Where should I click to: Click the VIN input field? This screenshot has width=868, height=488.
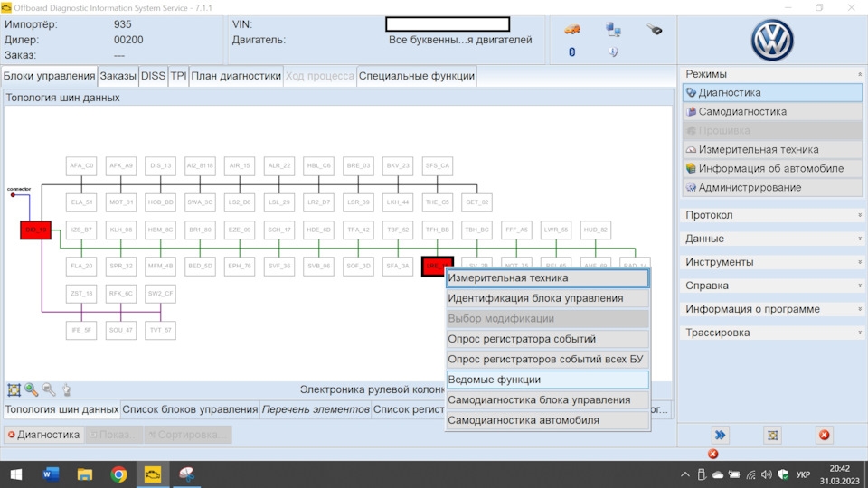point(448,24)
